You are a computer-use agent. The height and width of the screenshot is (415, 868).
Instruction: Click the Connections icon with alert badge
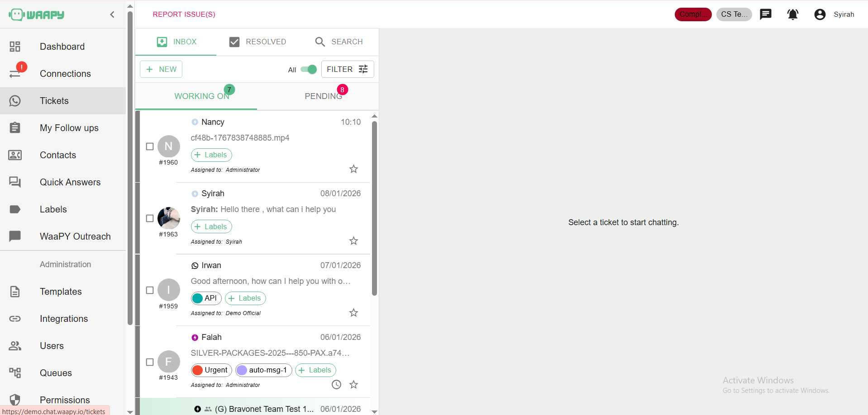16,72
